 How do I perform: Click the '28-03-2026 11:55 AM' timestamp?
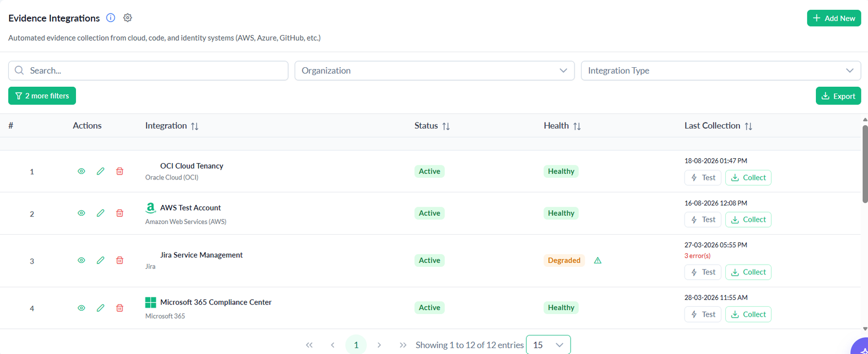(716, 298)
